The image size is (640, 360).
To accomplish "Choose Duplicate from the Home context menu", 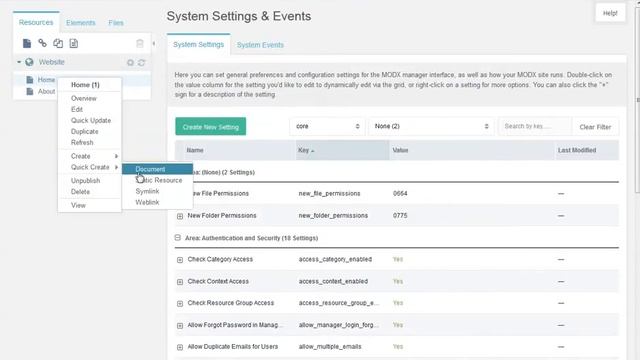I will click(x=84, y=131).
